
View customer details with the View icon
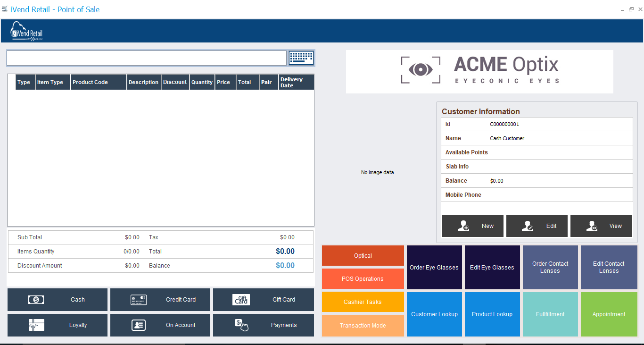coord(592,226)
